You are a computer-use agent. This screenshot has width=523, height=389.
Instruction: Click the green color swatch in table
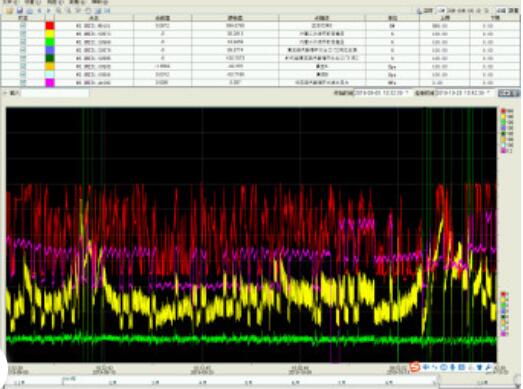click(x=50, y=42)
